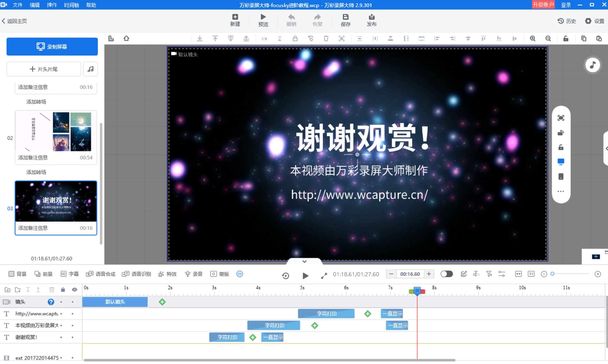608x364 pixels.
Task: Click the trash delete icon in canvas toolbar
Action: (x=326, y=38)
